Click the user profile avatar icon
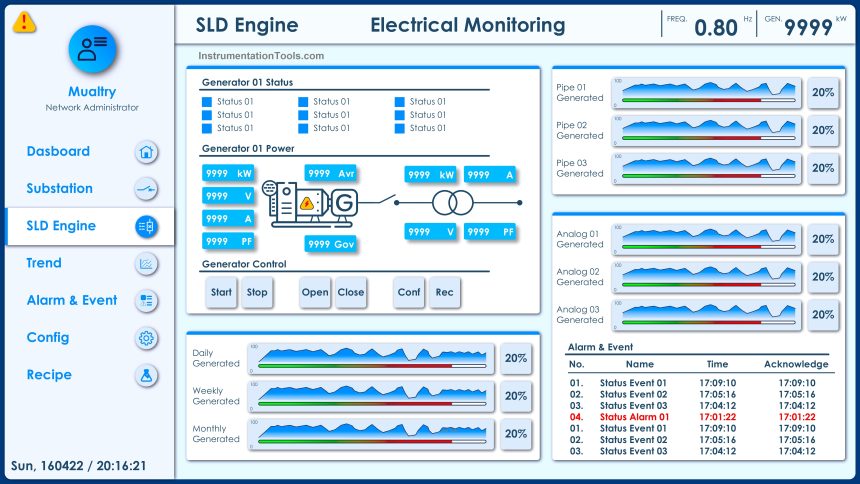The width and height of the screenshot is (860, 484). (92, 50)
